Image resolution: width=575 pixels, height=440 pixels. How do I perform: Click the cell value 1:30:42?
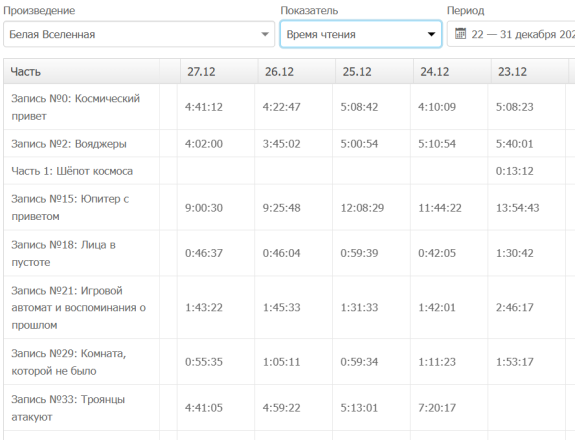pos(514,253)
